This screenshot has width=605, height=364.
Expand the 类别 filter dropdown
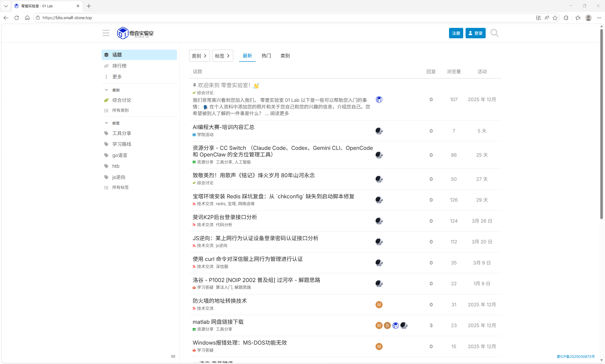click(x=199, y=56)
